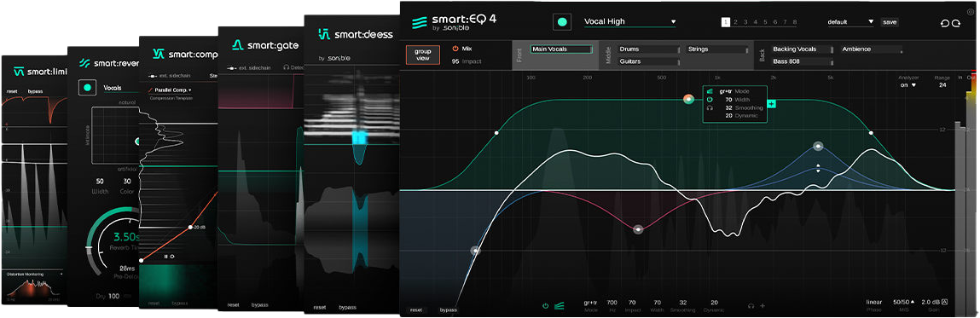This screenshot has width=980, height=318.
Task: Select state slot 5
Action: click(765, 22)
